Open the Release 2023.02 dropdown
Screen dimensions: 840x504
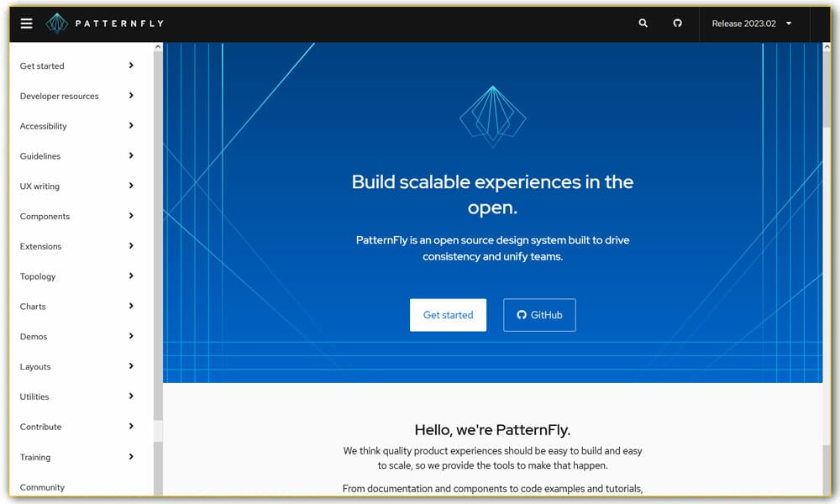point(752,24)
